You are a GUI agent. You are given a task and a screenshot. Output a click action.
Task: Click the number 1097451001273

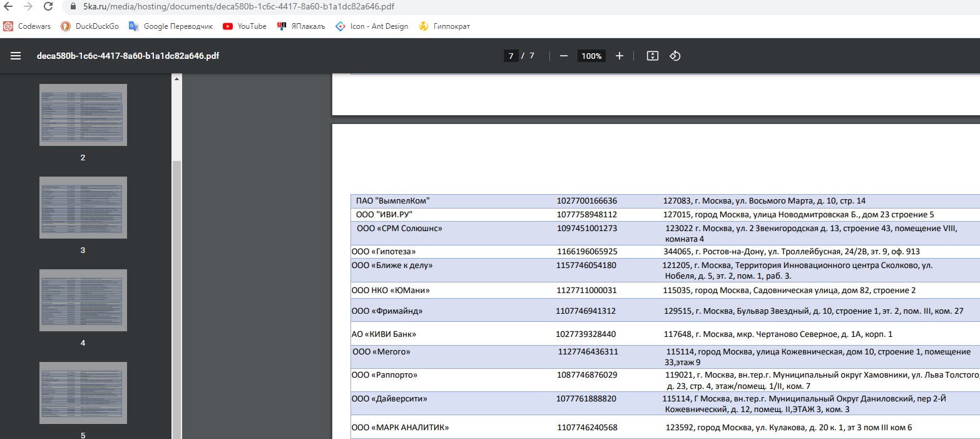(587, 229)
